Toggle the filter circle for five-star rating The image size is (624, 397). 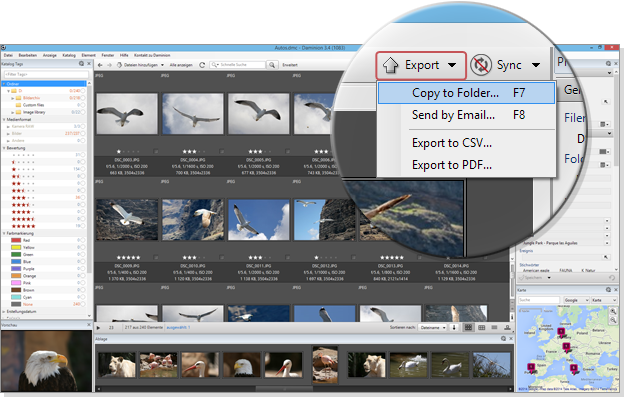[x=83, y=226]
